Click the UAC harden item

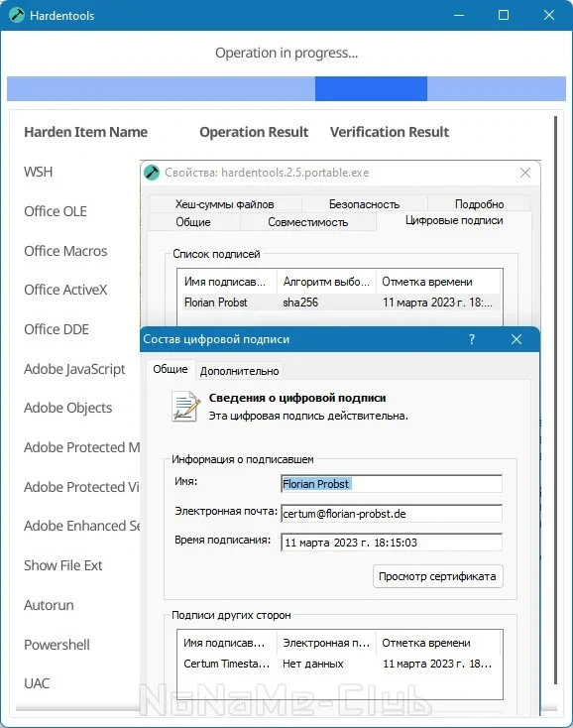pos(37,683)
